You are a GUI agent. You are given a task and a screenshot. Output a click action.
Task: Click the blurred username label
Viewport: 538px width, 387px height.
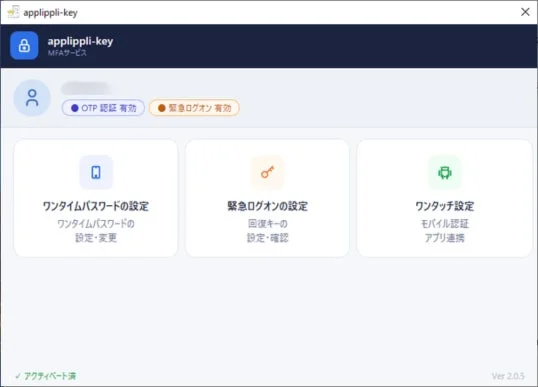(x=85, y=88)
